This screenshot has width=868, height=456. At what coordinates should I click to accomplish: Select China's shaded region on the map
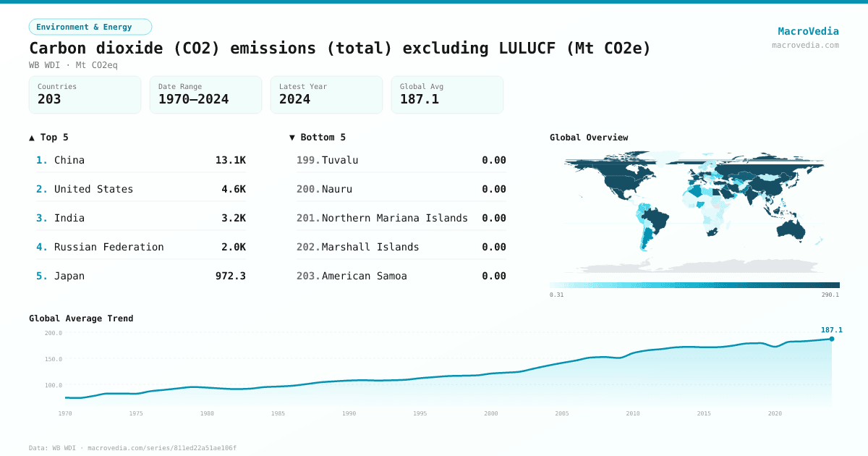coord(767,187)
